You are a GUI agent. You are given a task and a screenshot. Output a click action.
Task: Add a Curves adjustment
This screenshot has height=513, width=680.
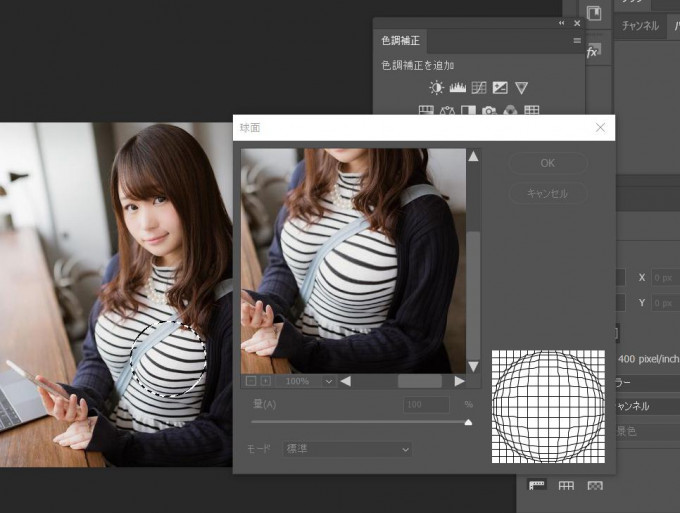click(x=479, y=88)
